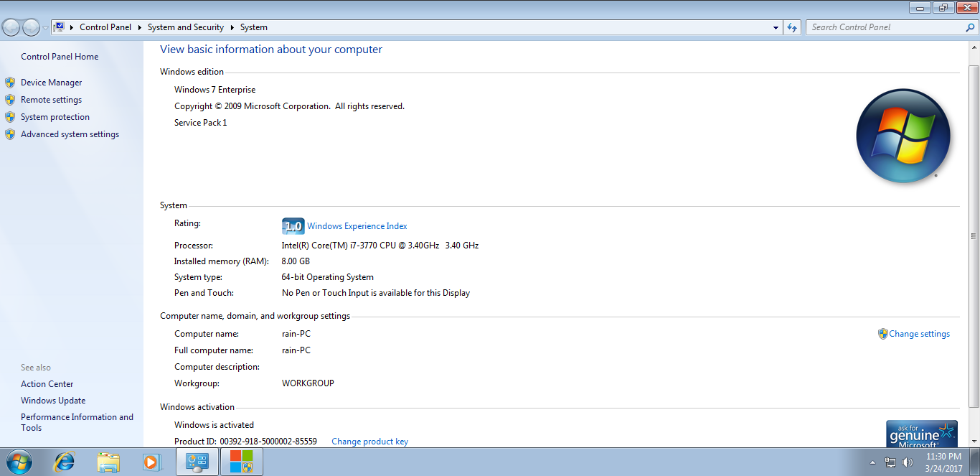The image size is (980, 476).
Task: Click the 1.0 rating badge icon
Action: 293,226
